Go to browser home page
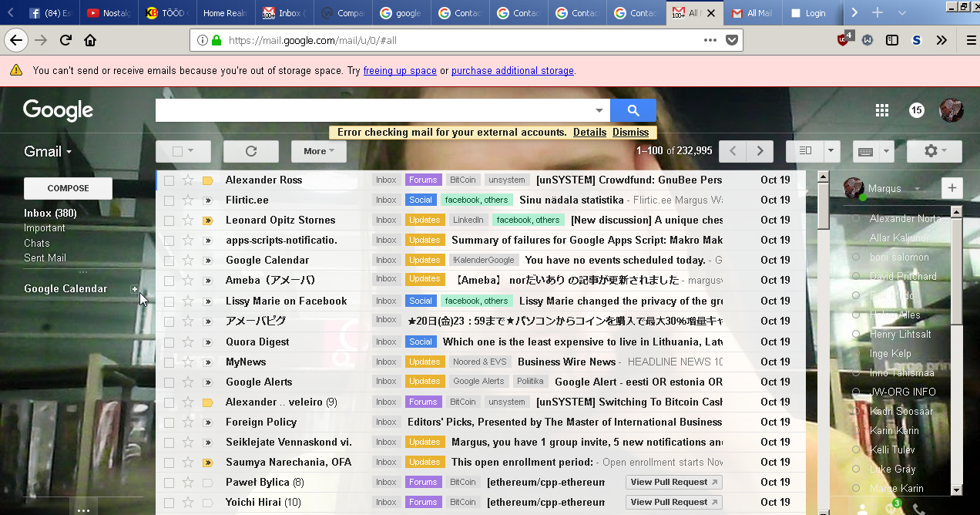This screenshot has height=515, width=980. pyautogui.click(x=90, y=40)
